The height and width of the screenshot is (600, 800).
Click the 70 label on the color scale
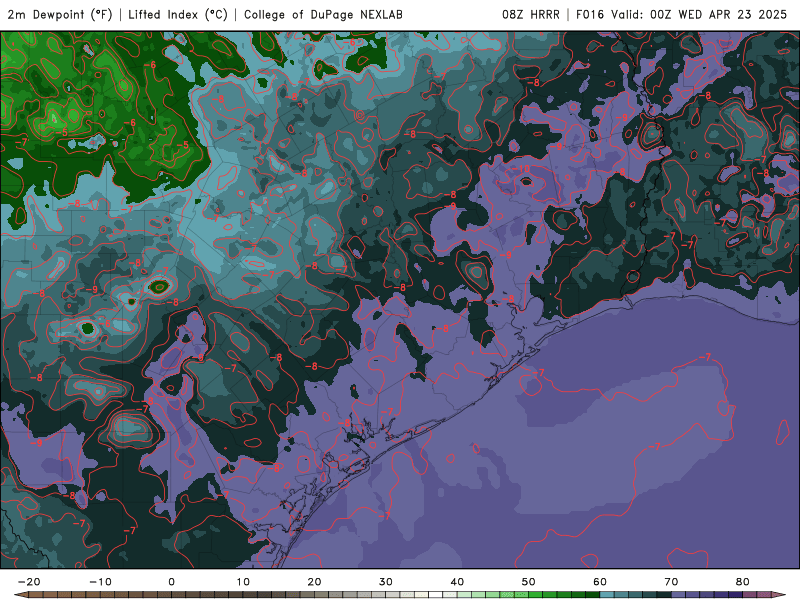pyautogui.click(x=671, y=582)
